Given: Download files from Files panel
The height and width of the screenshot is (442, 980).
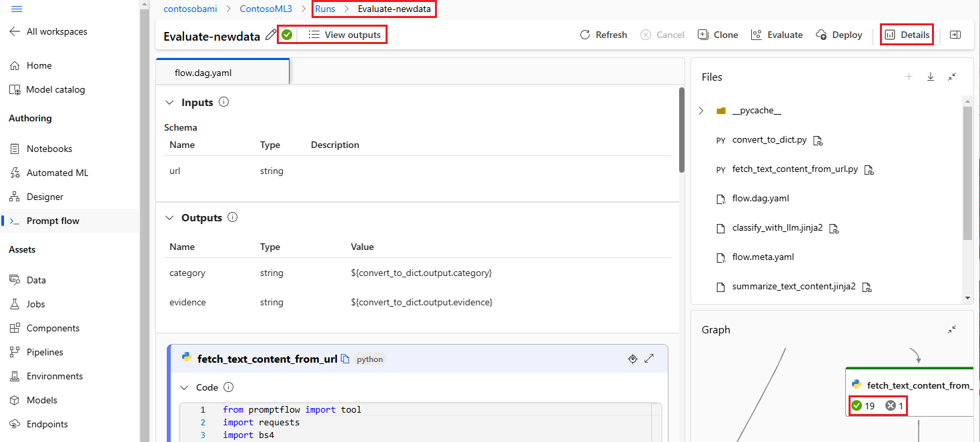Looking at the screenshot, I should pos(930,77).
